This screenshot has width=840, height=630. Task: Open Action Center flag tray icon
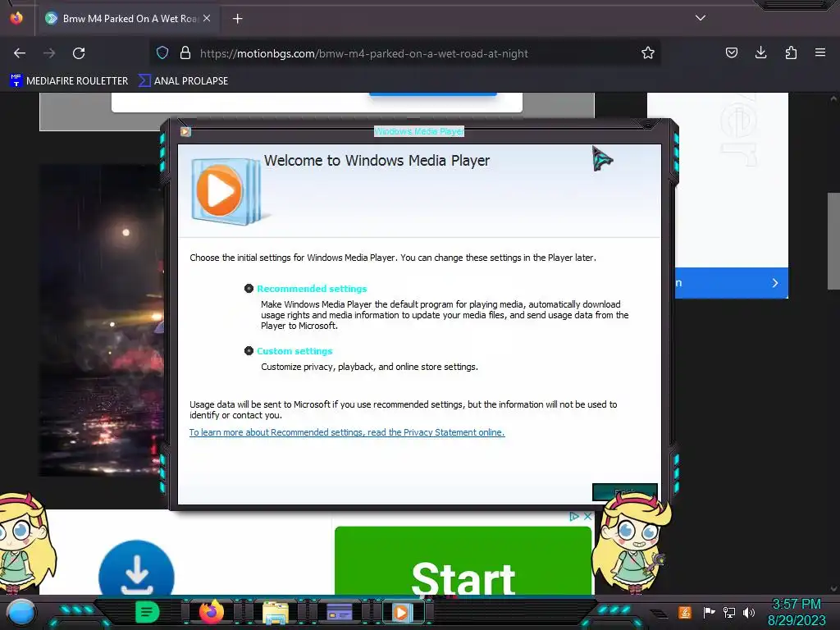click(709, 612)
